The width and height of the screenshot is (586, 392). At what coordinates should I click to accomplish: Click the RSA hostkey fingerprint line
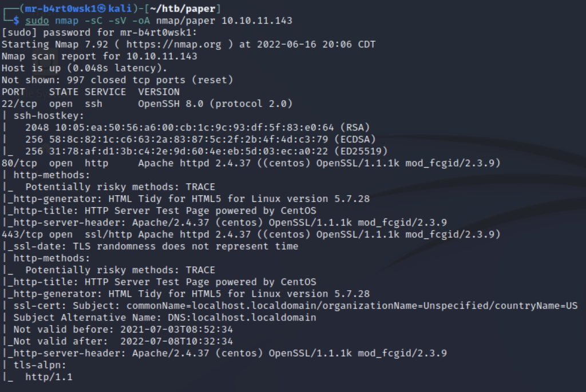tap(197, 128)
